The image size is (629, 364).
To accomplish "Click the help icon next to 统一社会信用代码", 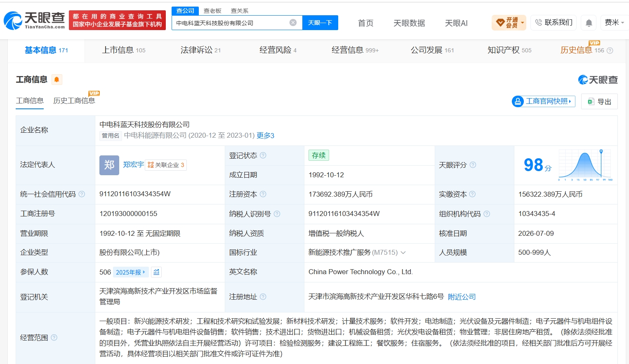I will [82, 194].
